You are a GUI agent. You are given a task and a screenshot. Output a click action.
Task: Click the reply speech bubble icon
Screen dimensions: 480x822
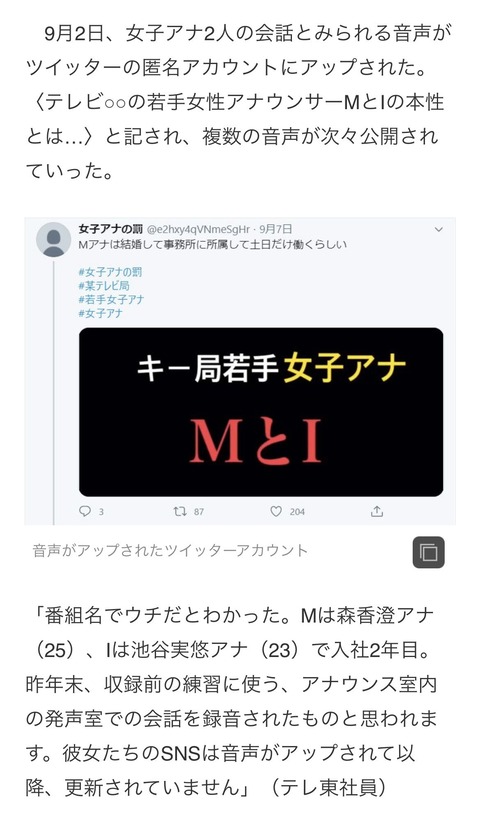(x=85, y=511)
